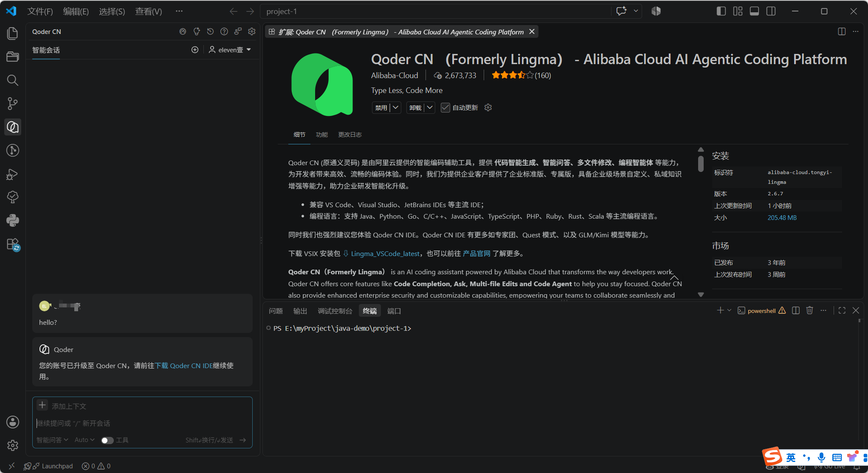Open the 查看(V) menu
This screenshot has width=868, height=473.
149,11
